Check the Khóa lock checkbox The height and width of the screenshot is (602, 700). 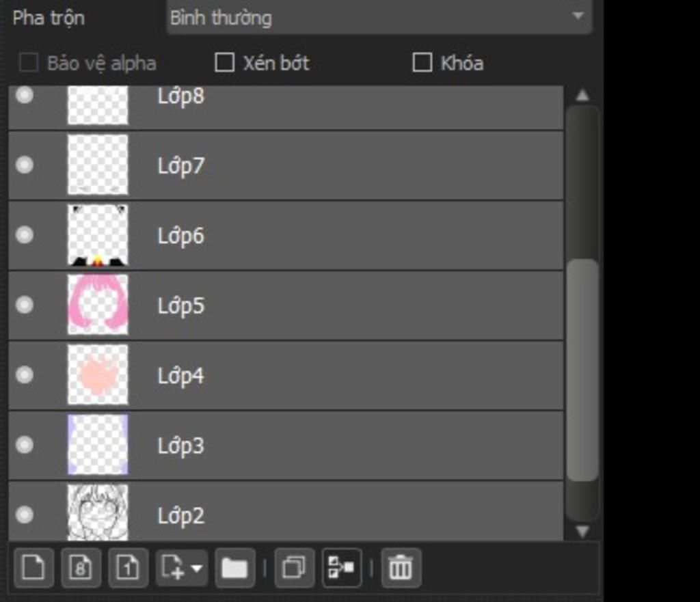tap(422, 62)
